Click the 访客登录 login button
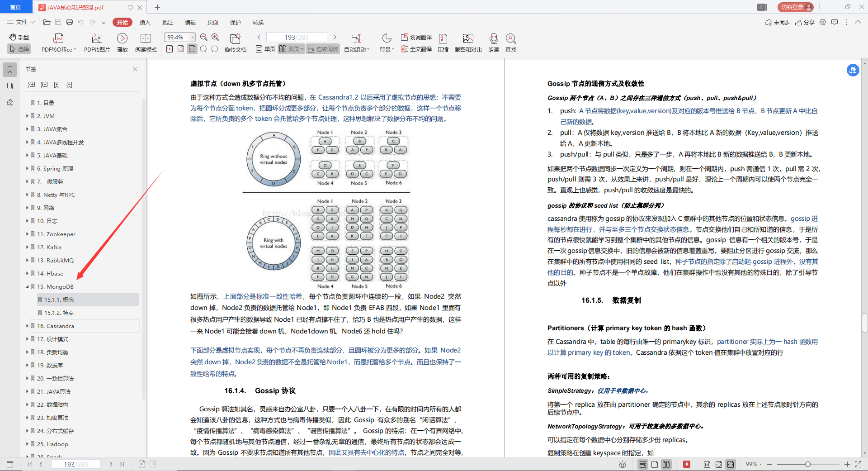868x471 pixels. [795, 7]
